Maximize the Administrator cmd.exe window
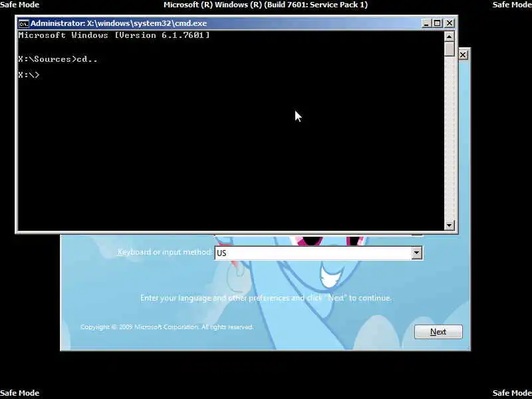The height and width of the screenshot is (399, 532). tap(438, 23)
